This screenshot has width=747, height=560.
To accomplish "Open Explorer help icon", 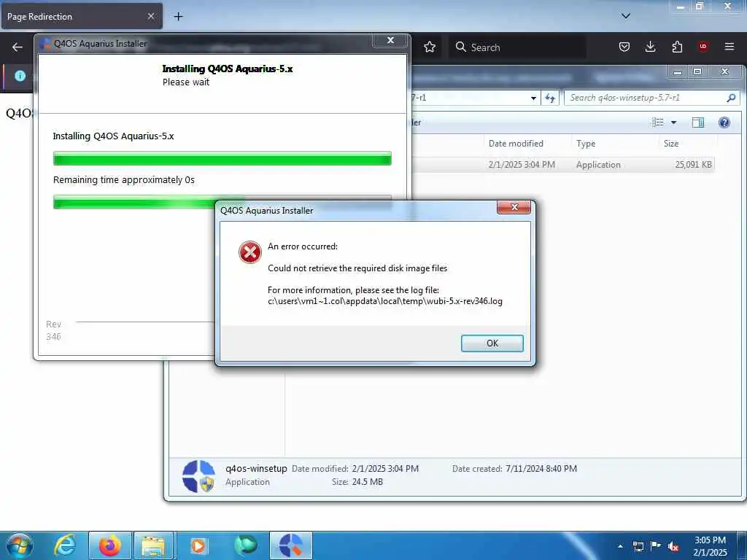I will pos(724,122).
